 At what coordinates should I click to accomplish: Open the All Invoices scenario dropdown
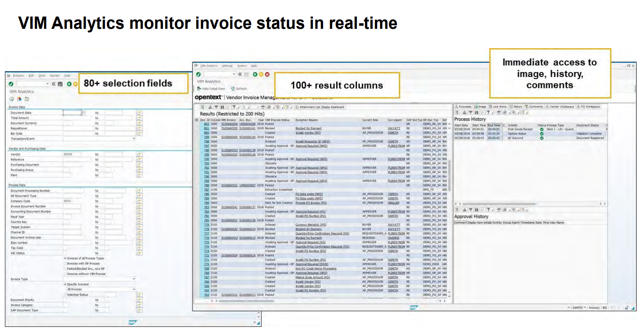pos(133,289)
